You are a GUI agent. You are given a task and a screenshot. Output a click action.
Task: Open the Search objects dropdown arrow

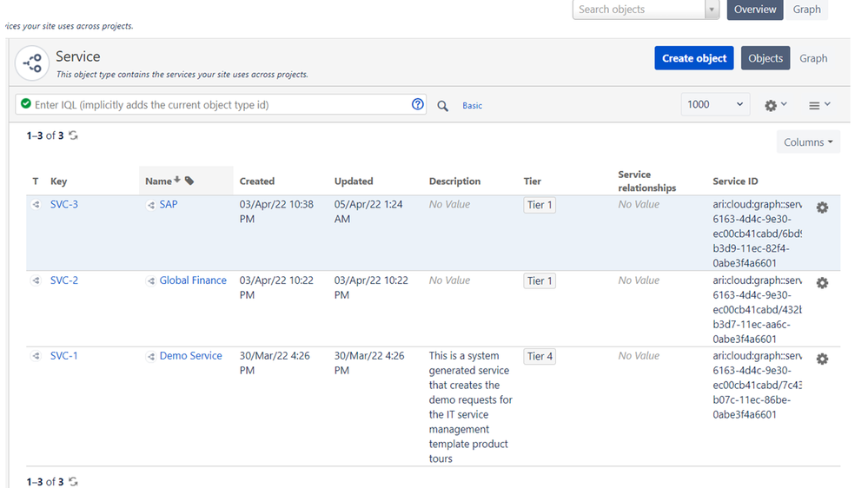(x=712, y=10)
